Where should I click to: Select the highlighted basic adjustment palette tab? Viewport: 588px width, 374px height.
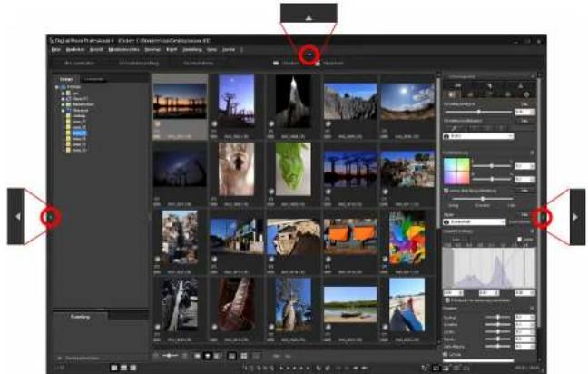452,94
